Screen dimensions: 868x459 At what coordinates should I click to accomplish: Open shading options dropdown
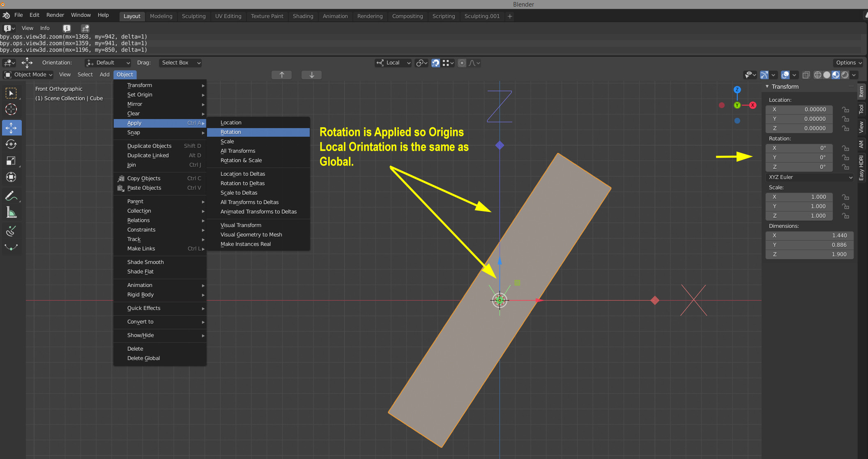(x=854, y=75)
